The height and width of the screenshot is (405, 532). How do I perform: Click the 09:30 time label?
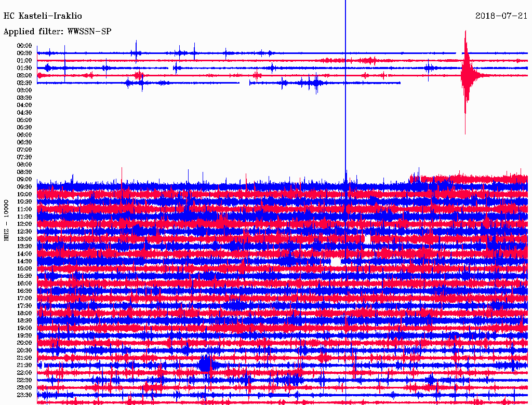pyautogui.click(x=24, y=187)
